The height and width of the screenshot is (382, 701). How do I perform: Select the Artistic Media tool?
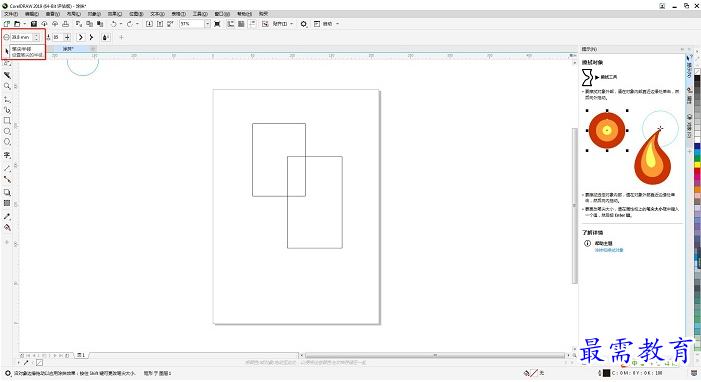coord(7,110)
